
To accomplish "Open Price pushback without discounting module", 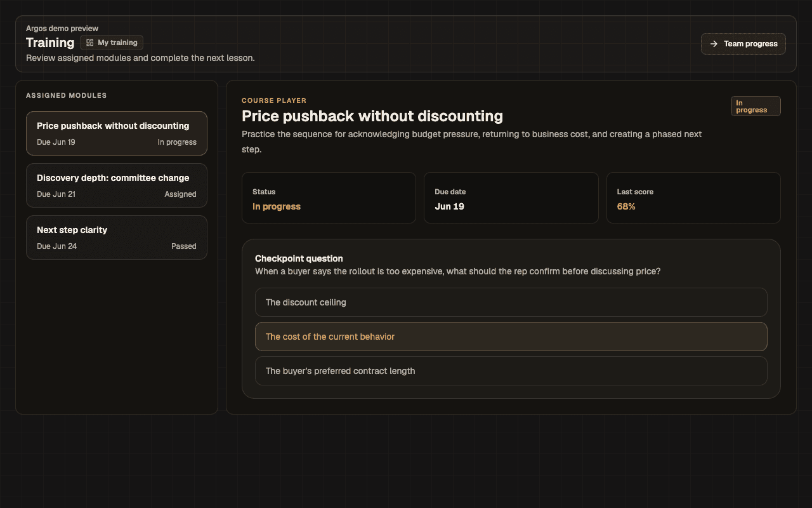I will (117, 133).
